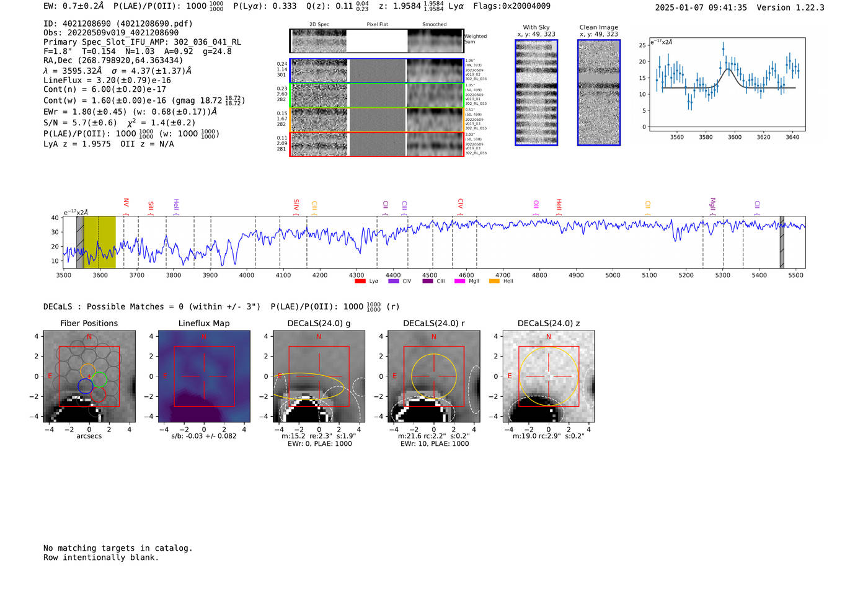The image size is (868, 591).
Task: Click the green fiber circle in Fiber Positions
Action: pyautogui.click(x=99, y=379)
